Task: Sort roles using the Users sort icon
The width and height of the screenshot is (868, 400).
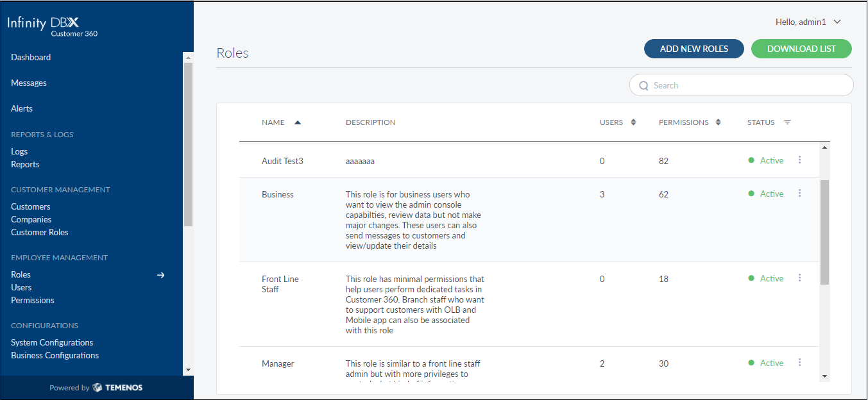Action: [x=633, y=122]
